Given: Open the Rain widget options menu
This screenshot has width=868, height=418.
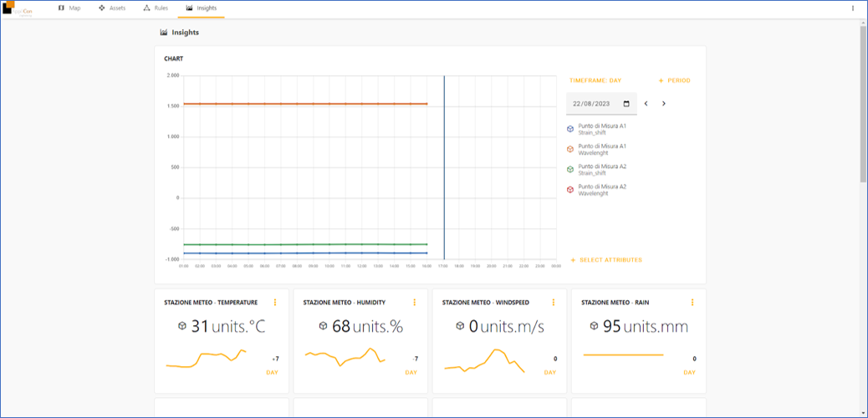Looking at the screenshot, I should click(x=692, y=303).
